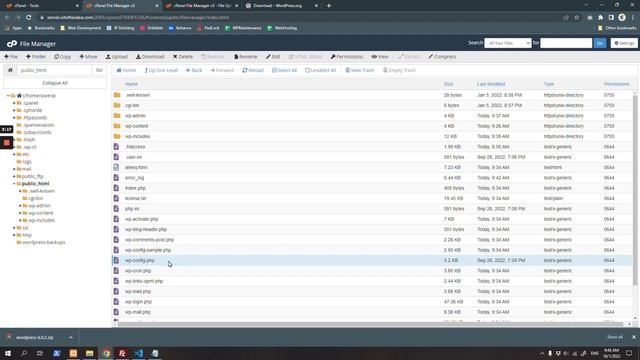
Task: Sort files by Name column
Action: (131, 84)
